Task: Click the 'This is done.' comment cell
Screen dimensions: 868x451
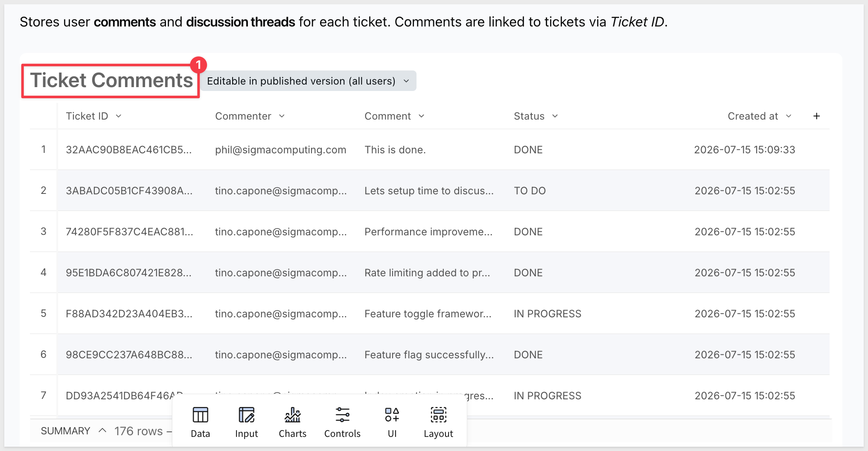Action: point(395,150)
